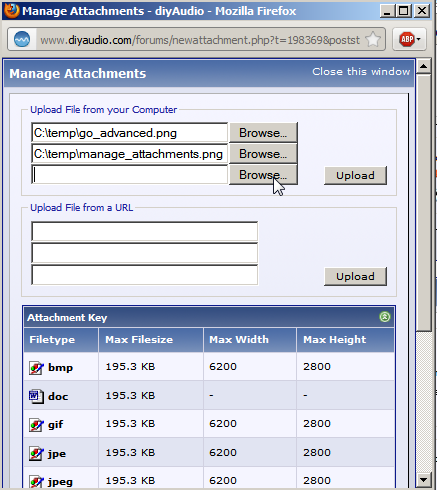Viewport: 437px width, 490px height.
Task: Click the vertical scrollbar thumb
Action: 424,203
